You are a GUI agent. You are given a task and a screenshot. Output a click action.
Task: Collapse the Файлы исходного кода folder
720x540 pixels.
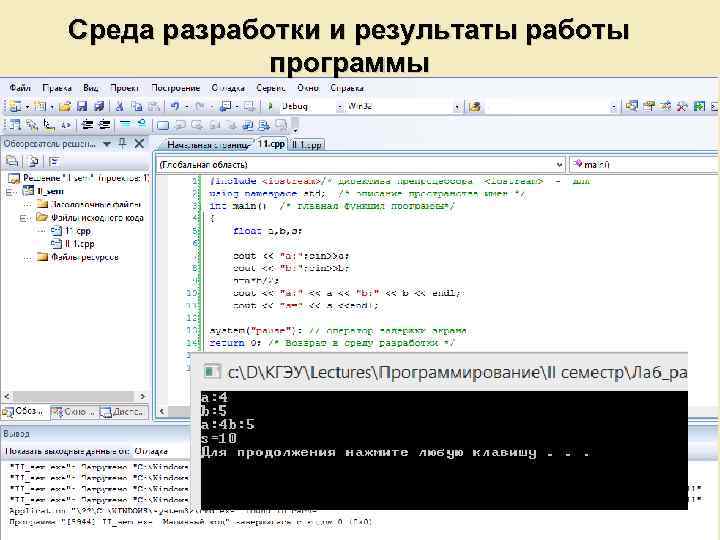[24, 218]
